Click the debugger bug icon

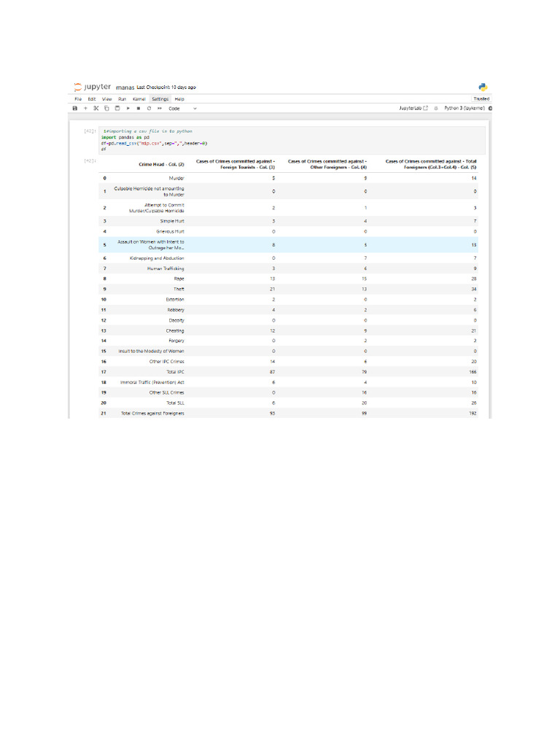(436, 108)
